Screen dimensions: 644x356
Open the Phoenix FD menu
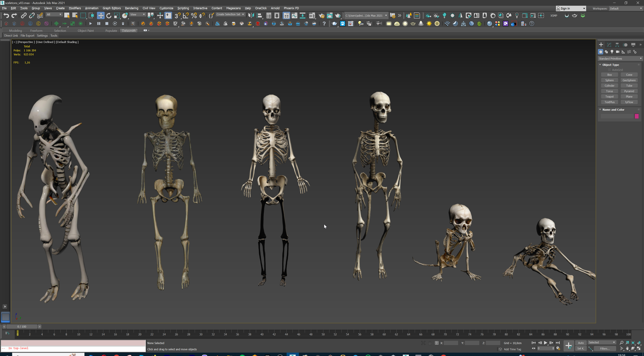point(291,8)
